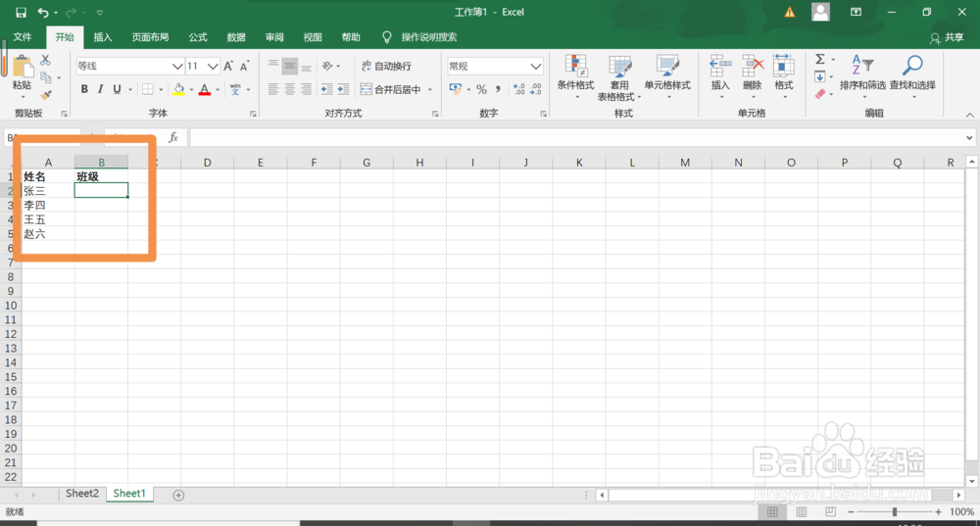
Task: Click the 共享 share button
Action: click(947, 38)
